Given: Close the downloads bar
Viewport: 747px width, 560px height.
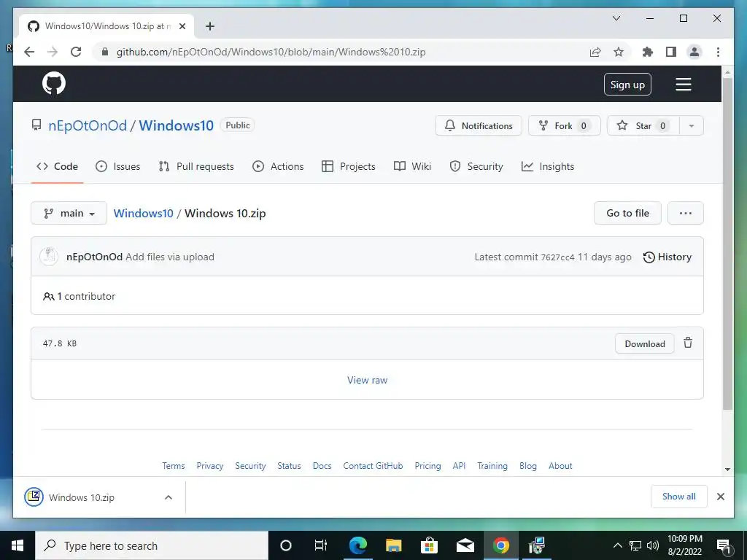Looking at the screenshot, I should 721,497.
